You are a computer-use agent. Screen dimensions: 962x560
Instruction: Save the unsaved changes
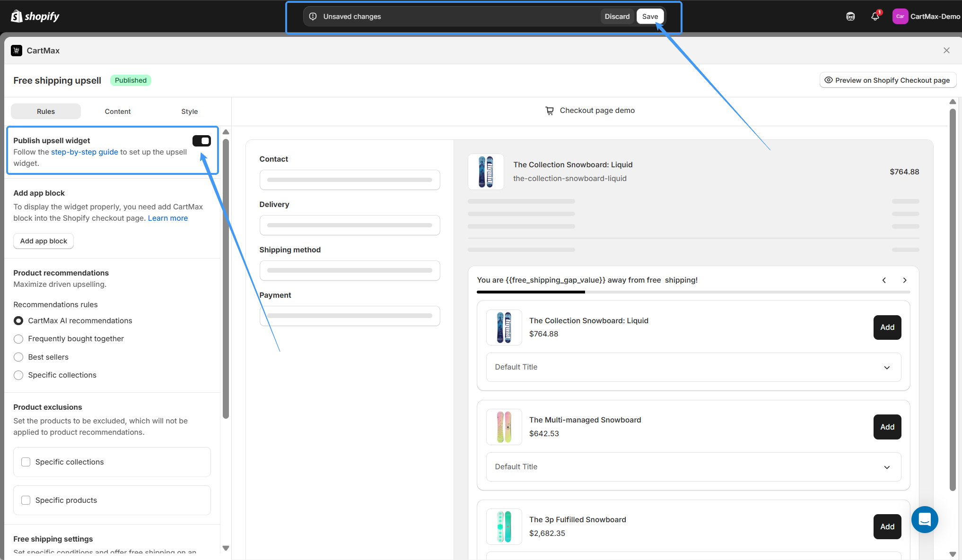(650, 17)
